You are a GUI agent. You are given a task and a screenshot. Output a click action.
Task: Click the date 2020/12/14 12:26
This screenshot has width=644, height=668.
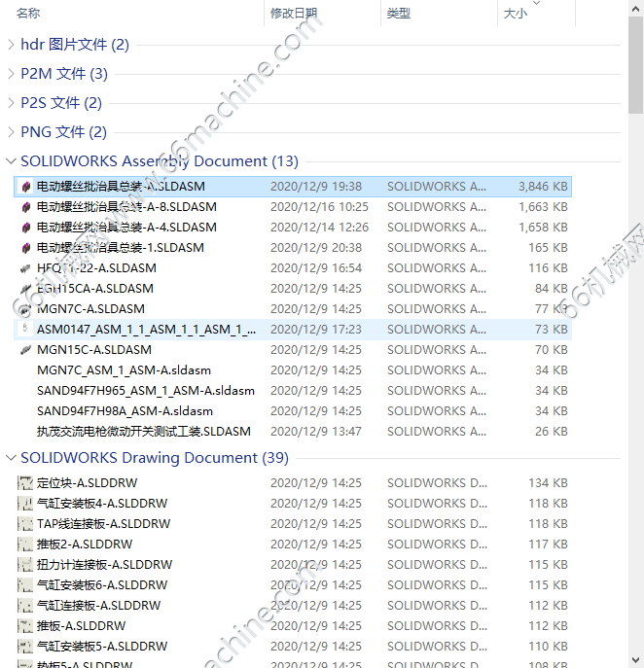[320, 228]
